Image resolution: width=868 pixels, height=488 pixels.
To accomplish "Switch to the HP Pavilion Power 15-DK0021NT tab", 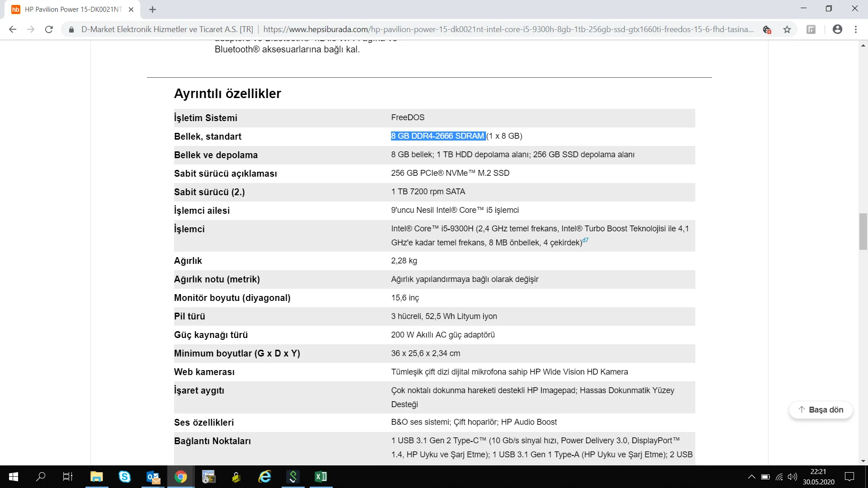I will pos(72,9).
